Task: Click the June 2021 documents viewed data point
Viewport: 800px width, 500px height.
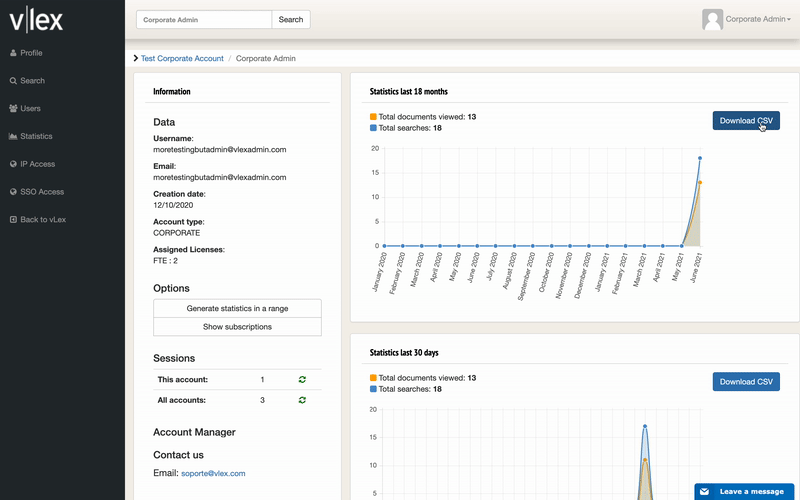Action: pyautogui.click(x=699, y=182)
